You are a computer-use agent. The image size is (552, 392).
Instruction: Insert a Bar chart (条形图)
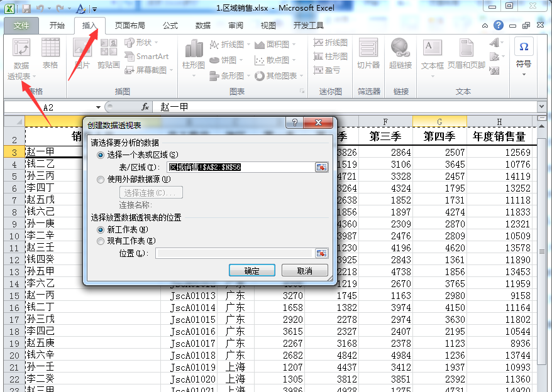pos(229,75)
